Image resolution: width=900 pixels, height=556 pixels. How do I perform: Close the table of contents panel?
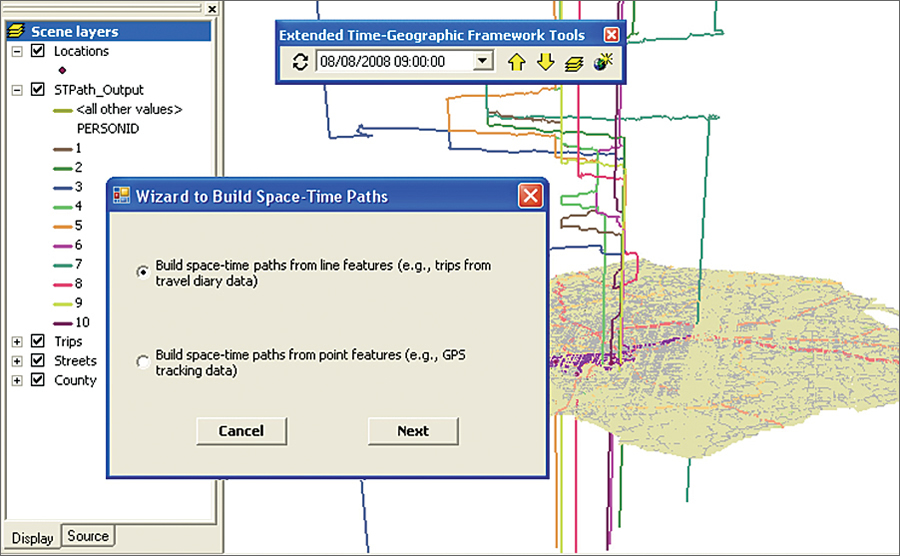[x=212, y=9]
